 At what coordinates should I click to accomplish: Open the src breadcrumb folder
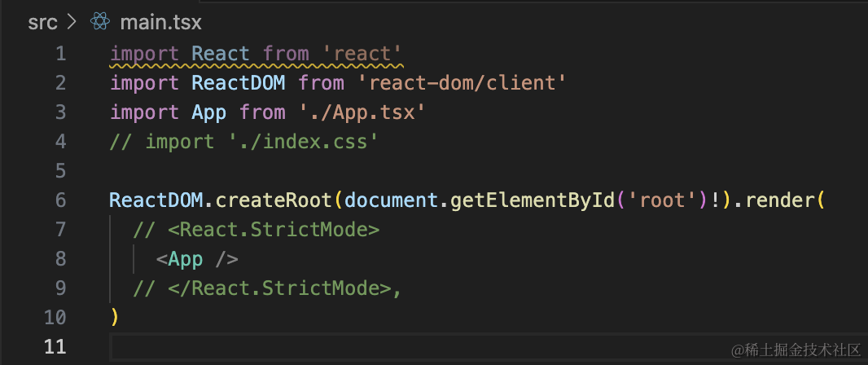(43, 23)
